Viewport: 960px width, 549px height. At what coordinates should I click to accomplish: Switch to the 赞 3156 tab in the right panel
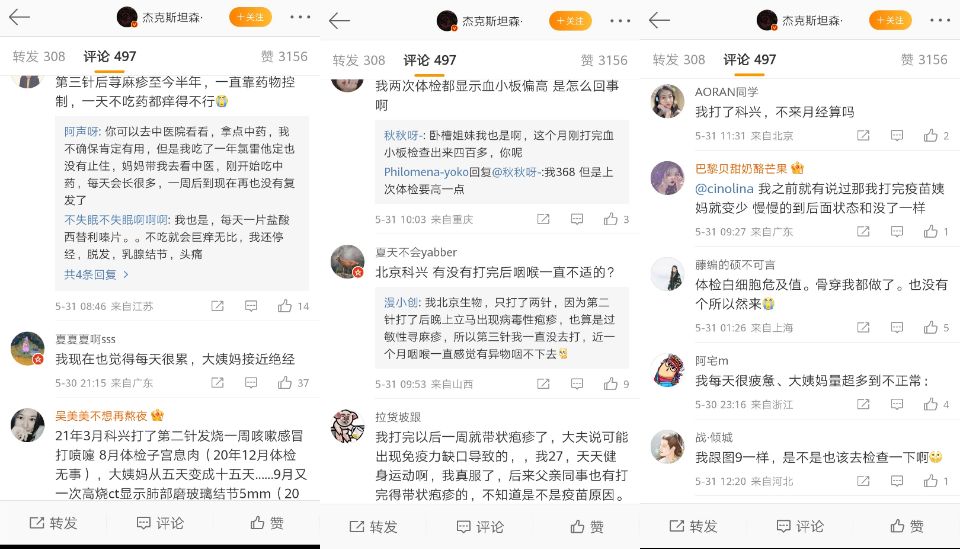click(x=924, y=59)
